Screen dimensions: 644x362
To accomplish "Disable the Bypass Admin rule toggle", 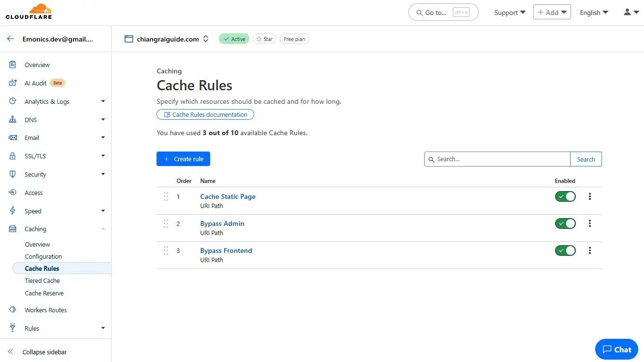I will 565,223.
